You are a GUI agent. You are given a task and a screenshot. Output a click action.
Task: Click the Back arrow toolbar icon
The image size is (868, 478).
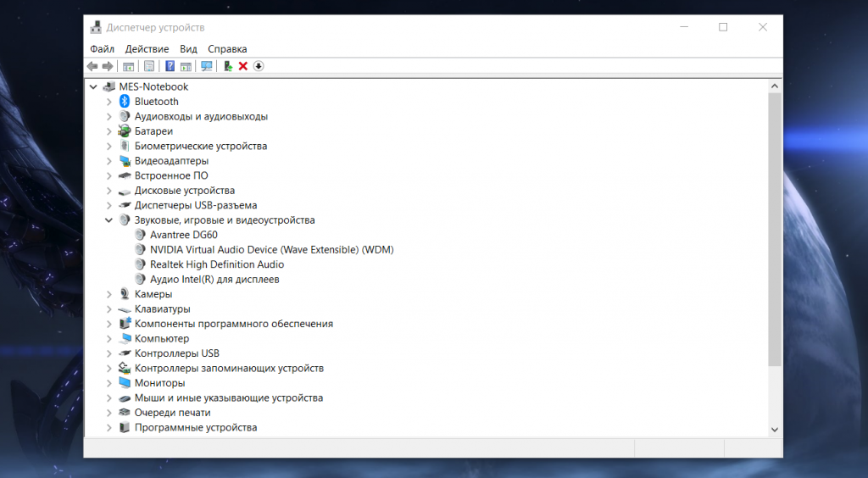(x=92, y=66)
